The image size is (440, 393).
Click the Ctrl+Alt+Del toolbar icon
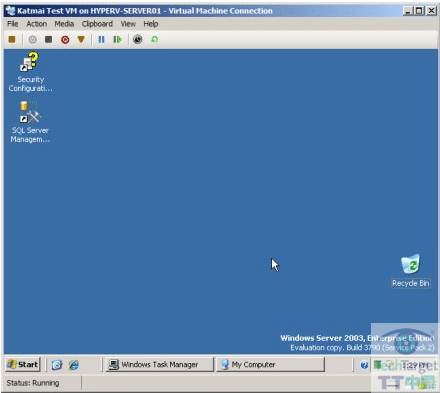[12, 39]
